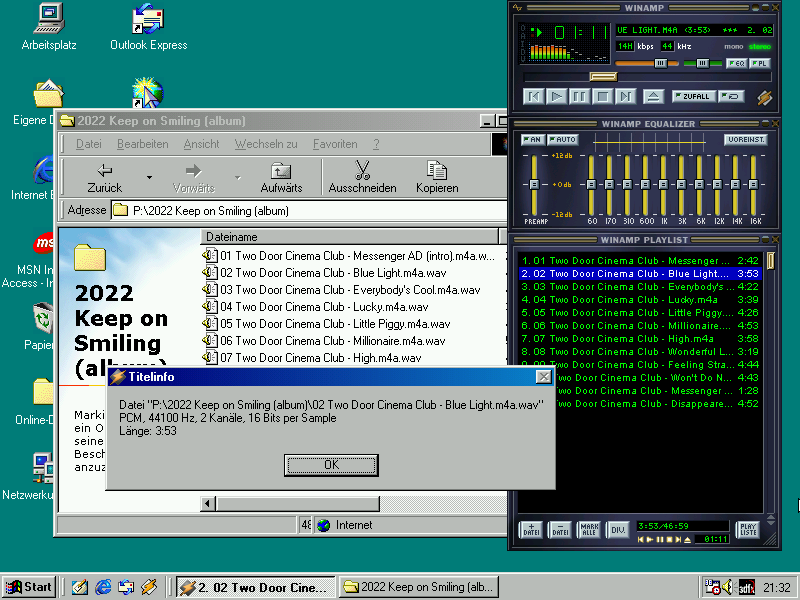Image resolution: width=800 pixels, height=600 pixels.
Task: Click Winamp quick launch icon
Action: [149, 587]
